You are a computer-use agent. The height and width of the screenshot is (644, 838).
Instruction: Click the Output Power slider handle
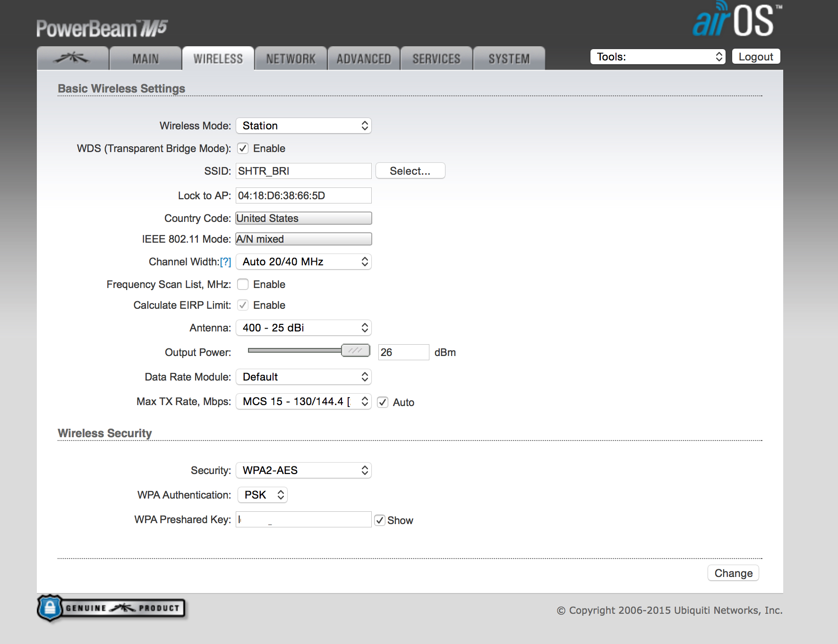tap(356, 350)
